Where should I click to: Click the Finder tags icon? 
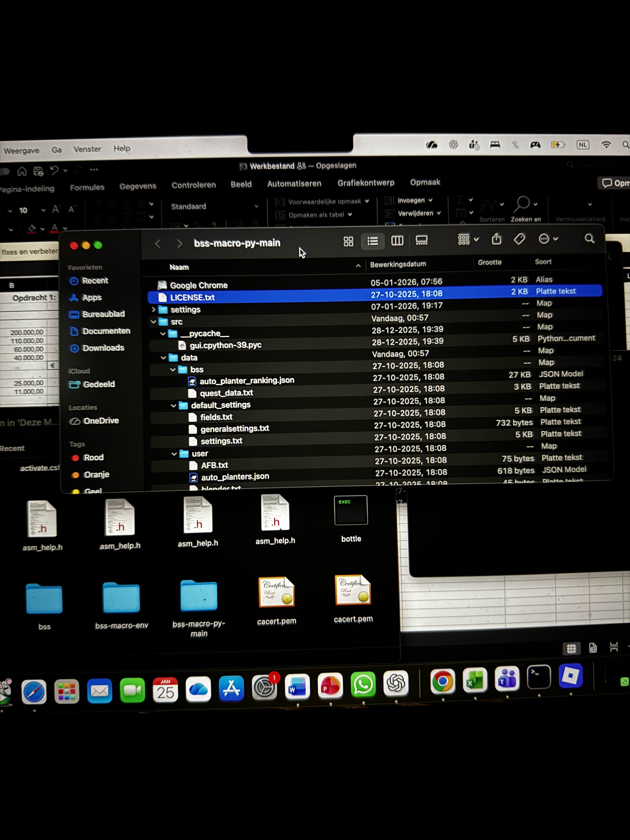coord(519,239)
